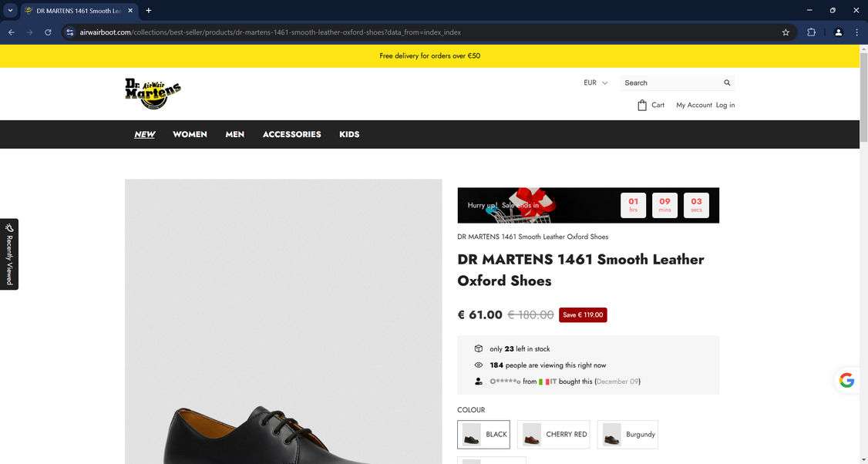The image size is (868, 464).
Task: Open the tab search dropdown arrow
Action: click(10, 11)
